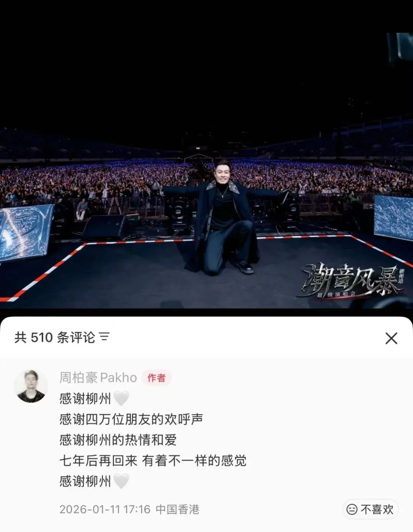Open the 周柏豪 Pakho username link

98,378
